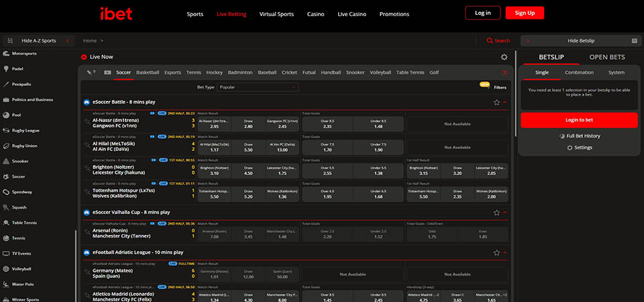Click the eSoccer Battle league gamepad icon

[x=87, y=102]
